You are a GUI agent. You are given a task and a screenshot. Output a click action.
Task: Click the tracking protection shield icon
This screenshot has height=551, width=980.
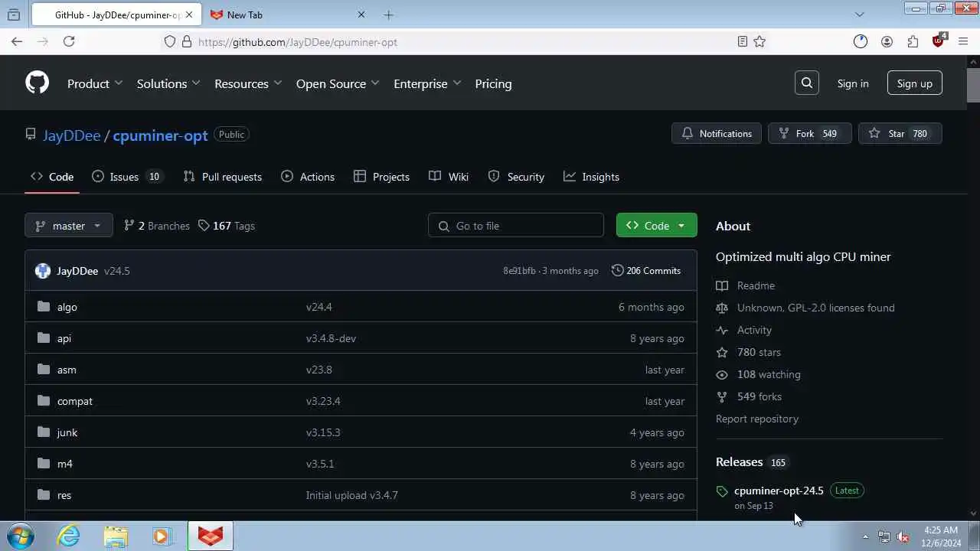[170, 41]
